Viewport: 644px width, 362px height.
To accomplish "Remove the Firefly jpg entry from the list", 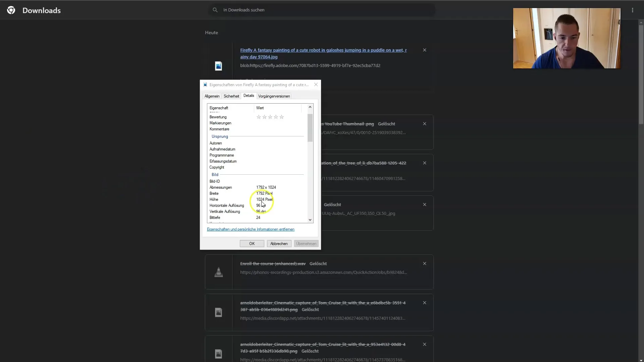I will pyautogui.click(x=425, y=50).
